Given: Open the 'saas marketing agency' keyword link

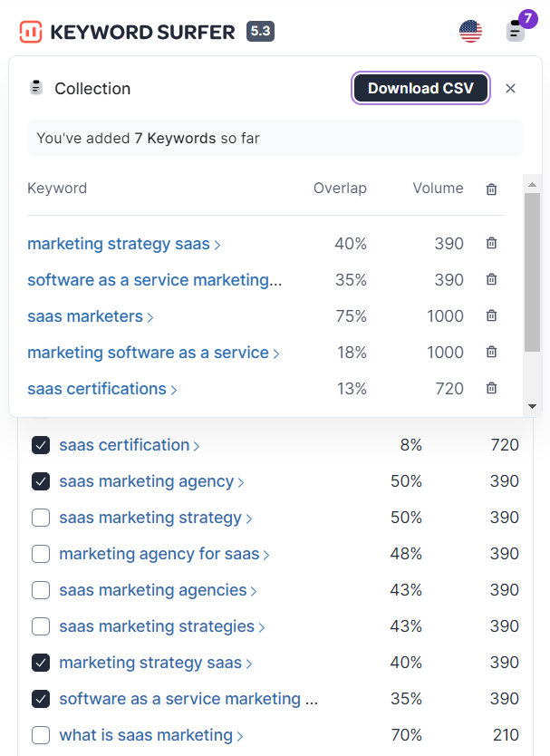Looking at the screenshot, I should 146,481.
